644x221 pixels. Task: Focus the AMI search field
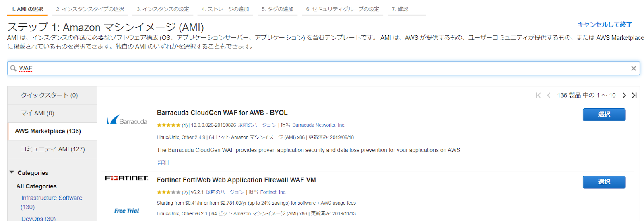coord(323,68)
